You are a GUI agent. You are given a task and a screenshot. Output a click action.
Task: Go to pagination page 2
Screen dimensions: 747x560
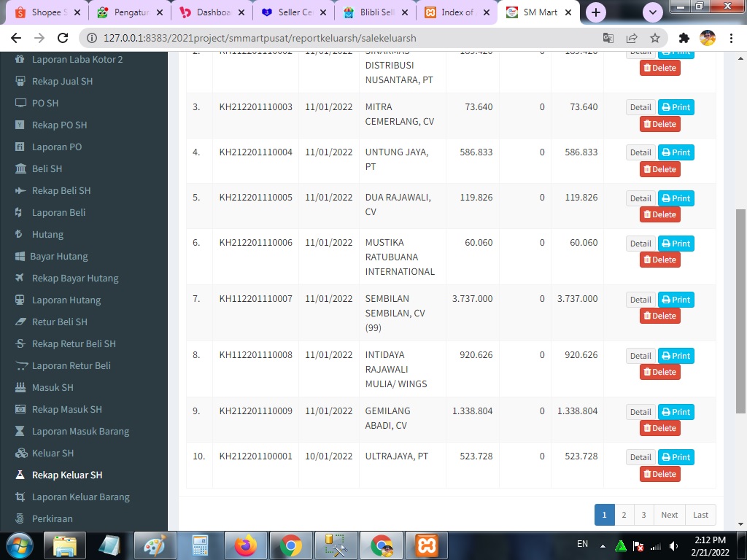tap(624, 515)
